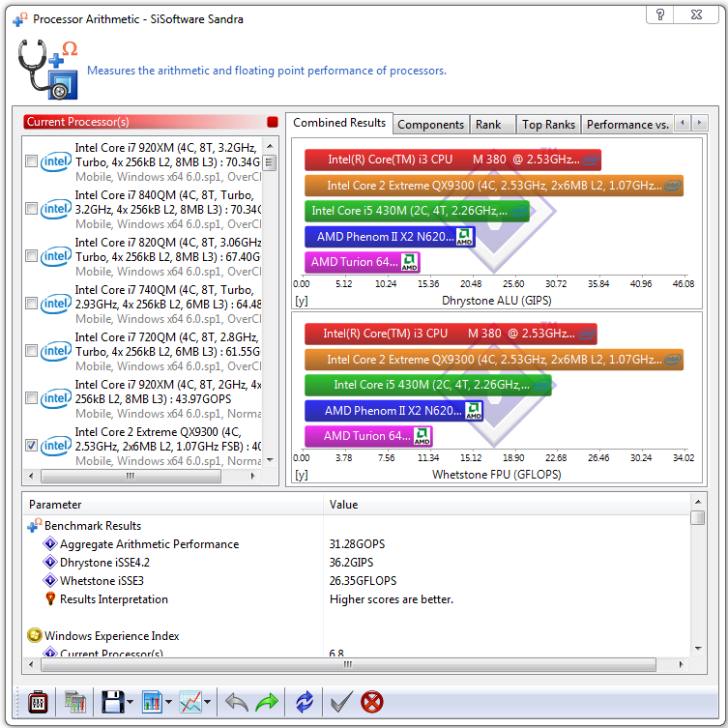The height and width of the screenshot is (728, 728).
Task: Click the bar chart type icon
Action: click(153, 702)
